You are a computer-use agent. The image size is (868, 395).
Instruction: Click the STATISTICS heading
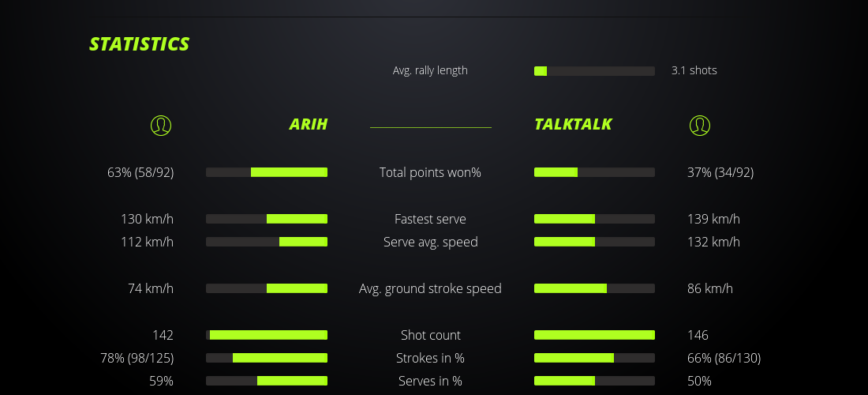click(x=140, y=44)
